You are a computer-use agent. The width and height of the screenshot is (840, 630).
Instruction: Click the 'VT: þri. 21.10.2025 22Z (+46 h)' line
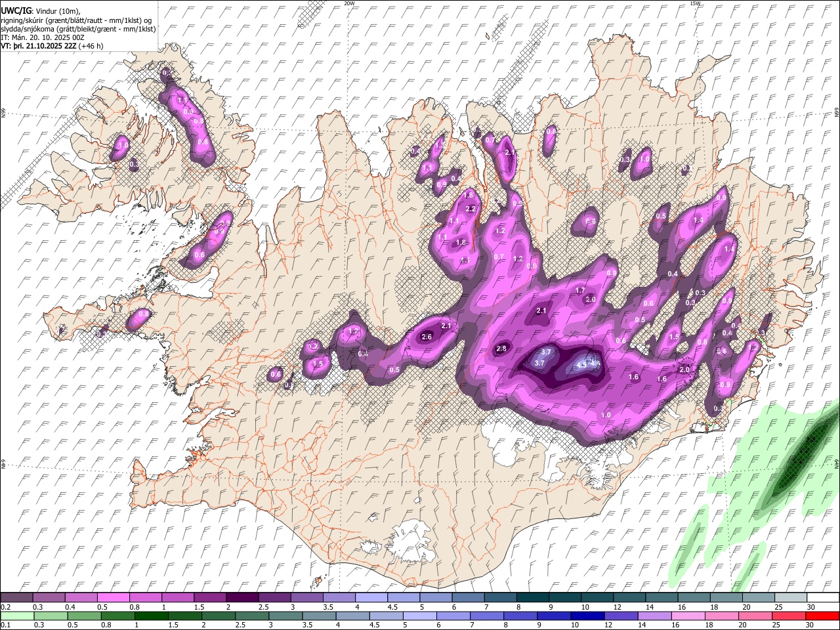click(x=52, y=46)
